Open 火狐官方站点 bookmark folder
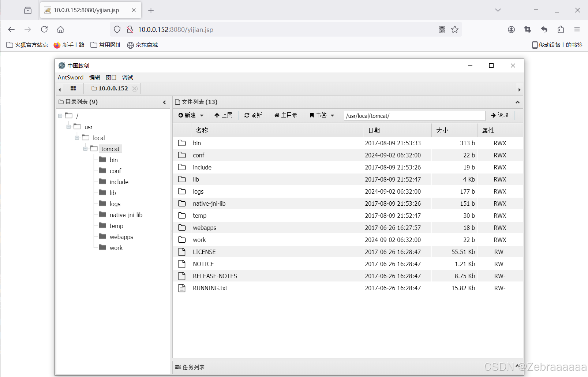588x377 pixels. click(x=27, y=45)
